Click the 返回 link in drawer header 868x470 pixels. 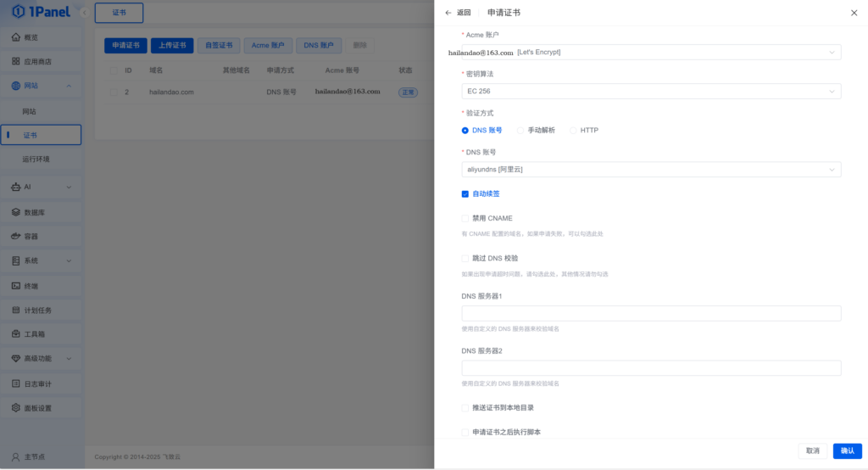coord(464,13)
